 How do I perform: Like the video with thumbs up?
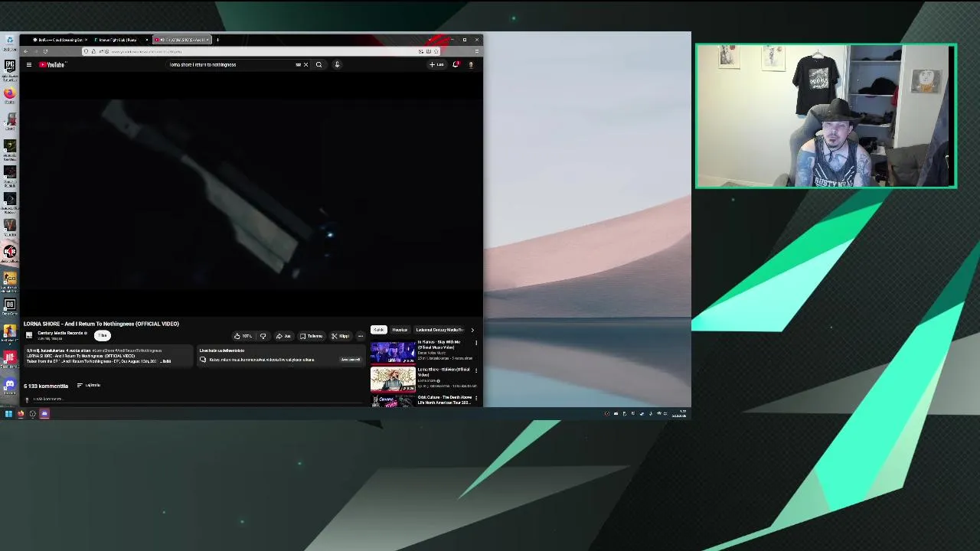pos(243,336)
